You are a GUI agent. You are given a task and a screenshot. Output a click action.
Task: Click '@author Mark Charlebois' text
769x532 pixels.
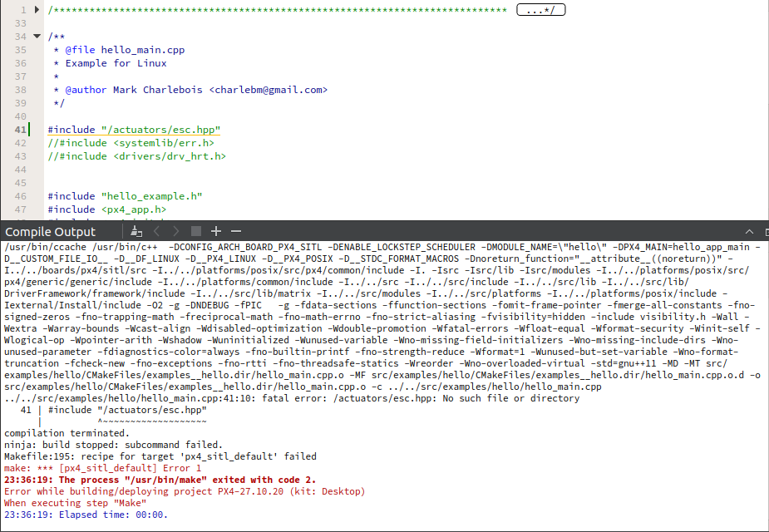point(133,90)
